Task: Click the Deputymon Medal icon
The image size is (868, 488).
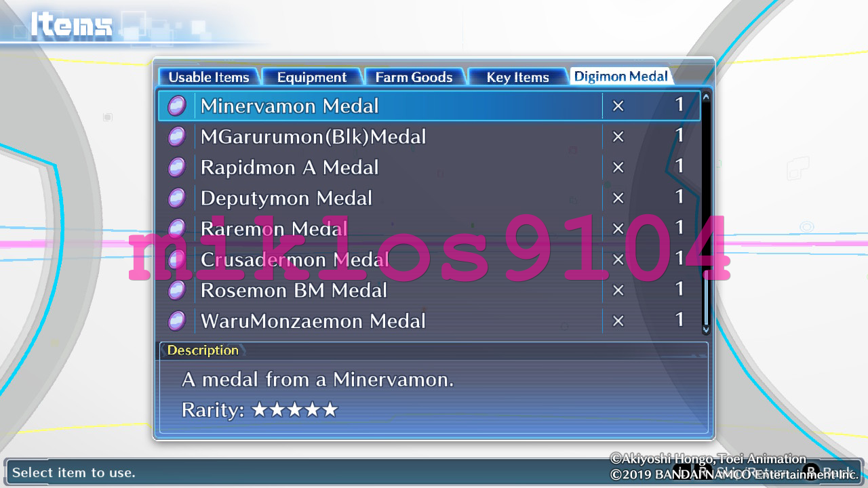Action: 177,198
